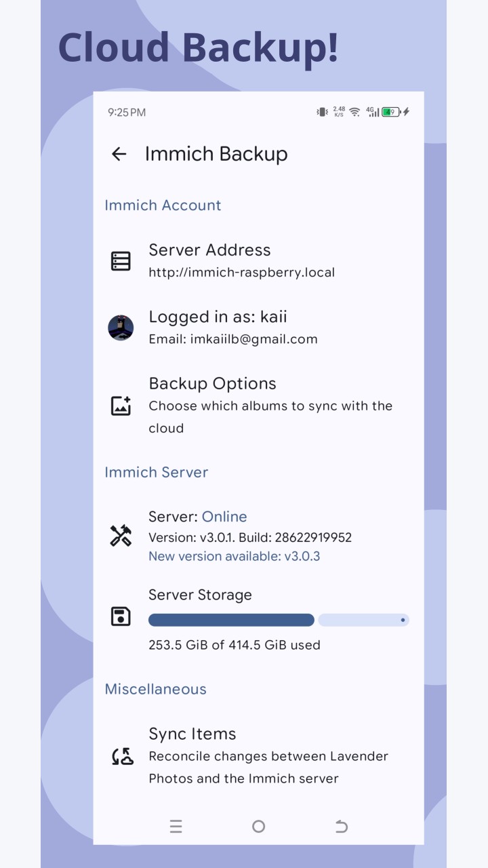Click the 'http://immich-raspberry.local' address text
Viewport: 488px width, 868px height.
[x=242, y=273]
